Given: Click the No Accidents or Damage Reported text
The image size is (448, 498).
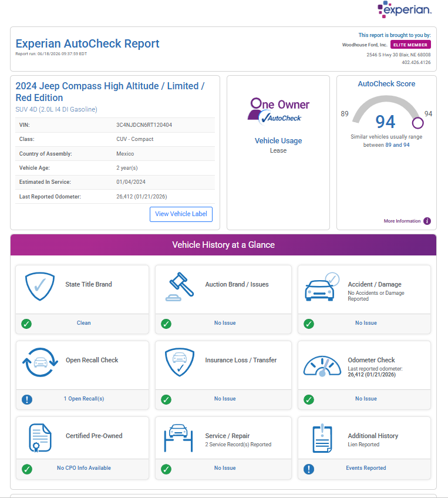Looking at the screenshot, I should pos(376,296).
